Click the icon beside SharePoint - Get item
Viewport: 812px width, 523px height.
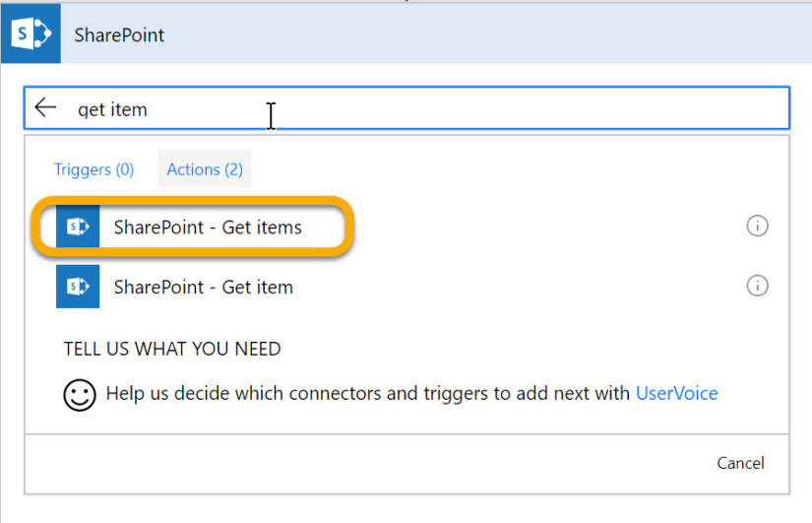(78, 287)
